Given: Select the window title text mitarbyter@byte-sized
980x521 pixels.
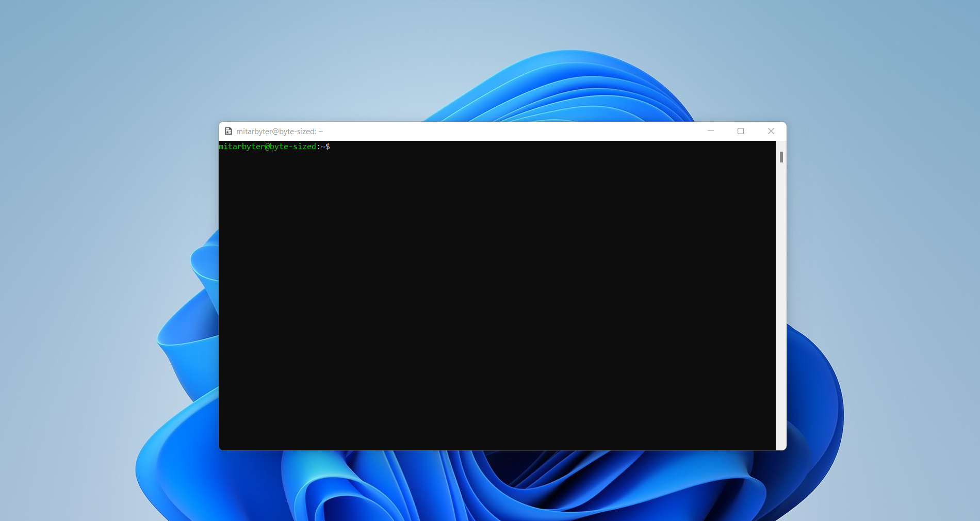Looking at the screenshot, I should 276,132.
